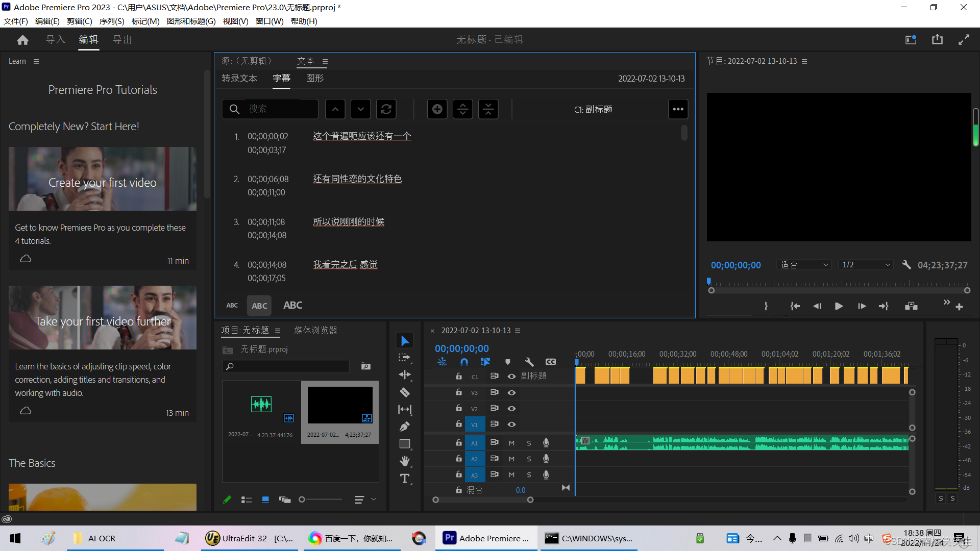Merge caption segments
980x551 pixels.
coord(488,109)
